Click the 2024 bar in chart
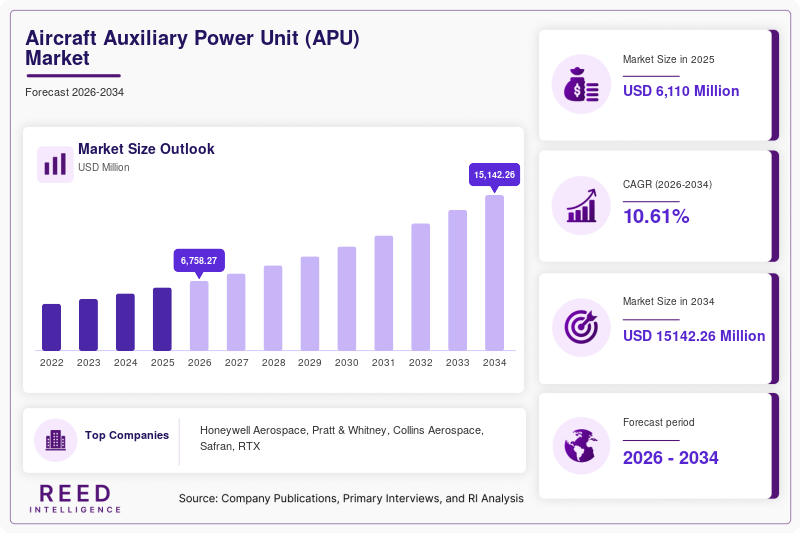The image size is (800, 533). pos(126,322)
